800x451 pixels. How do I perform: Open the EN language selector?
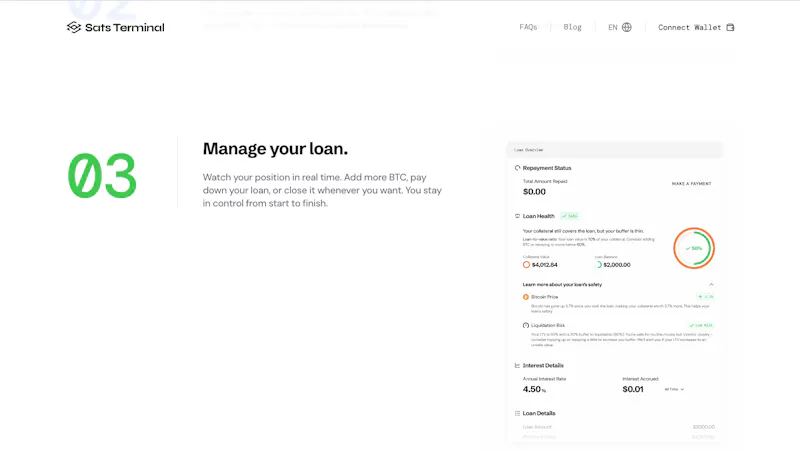(x=619, y=27)
